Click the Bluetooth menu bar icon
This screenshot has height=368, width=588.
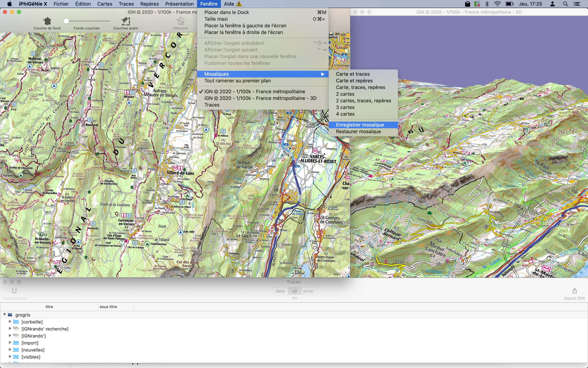click(x=487, y=4)
